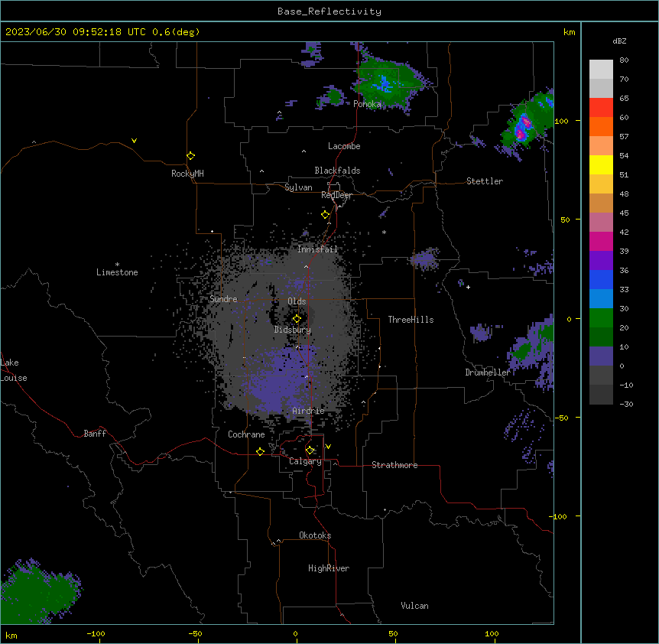Click the yellow diamond marker above the RockyMH label
This screenshot has height=644, width=659.
[190, 156]
